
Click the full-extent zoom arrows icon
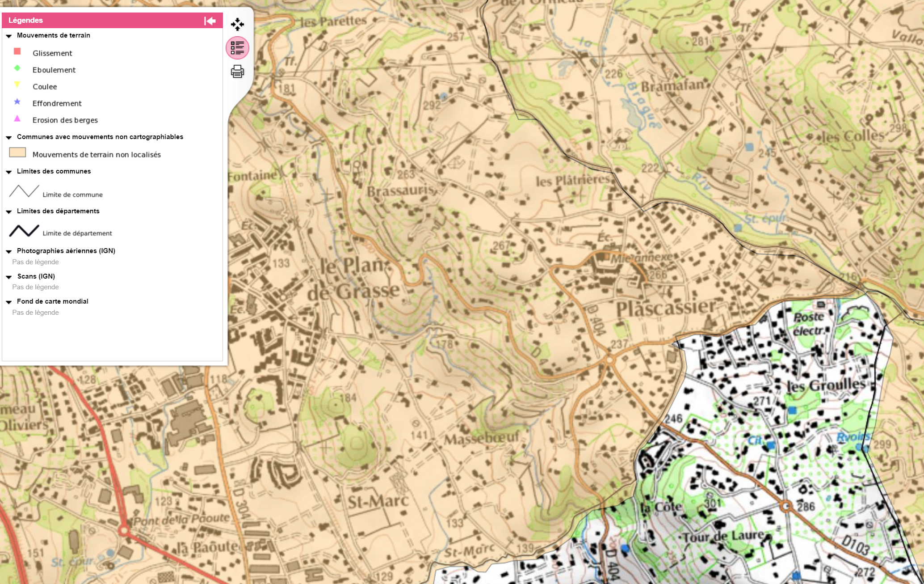tap(237, 24)
